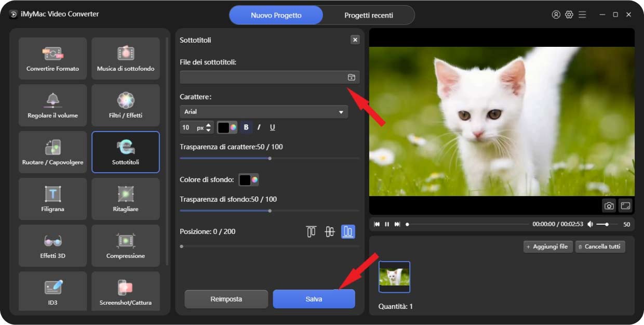
Task: Toggle underline subtitle text
Action: pos(272,127)
